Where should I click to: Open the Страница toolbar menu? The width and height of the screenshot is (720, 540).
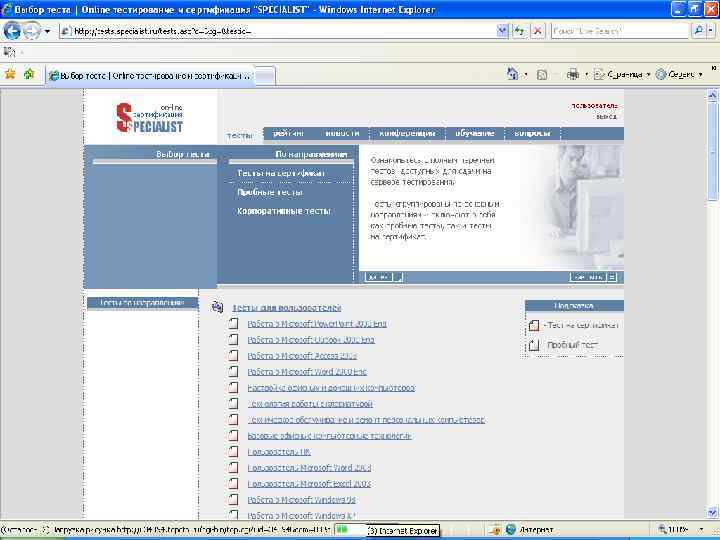tap(622, 74)
